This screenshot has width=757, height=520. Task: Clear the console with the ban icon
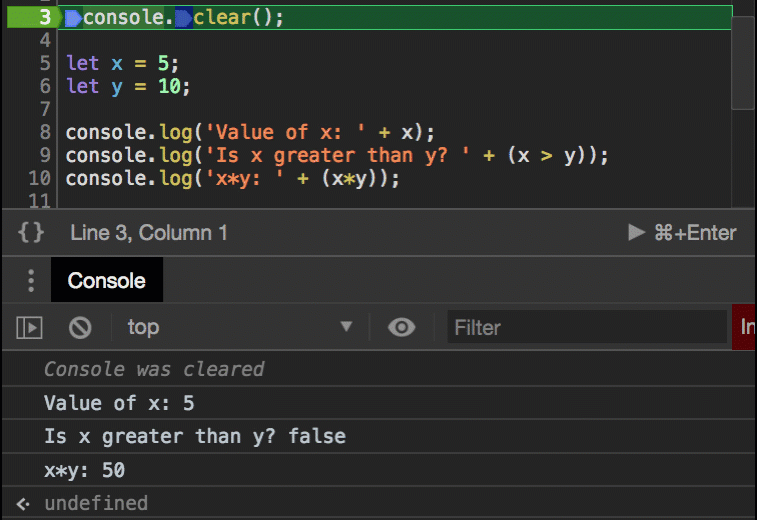[80, 327]
